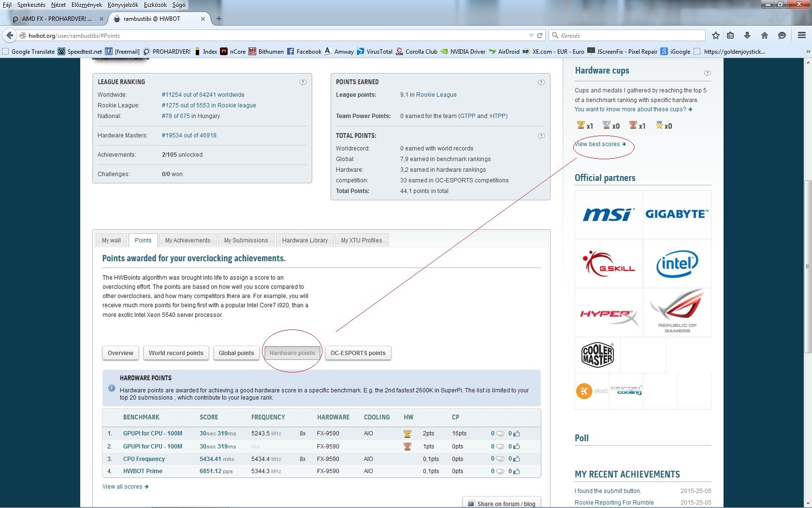The height and width of the screenshot is (508, 812).
Task: Click the bronze cup x1 icon
Action: click(633, 125)
